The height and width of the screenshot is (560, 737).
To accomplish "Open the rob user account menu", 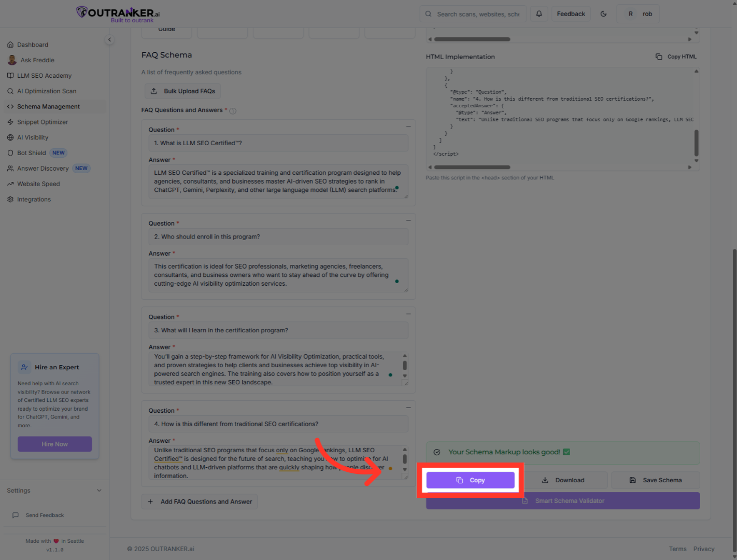I will pos(638,14).
